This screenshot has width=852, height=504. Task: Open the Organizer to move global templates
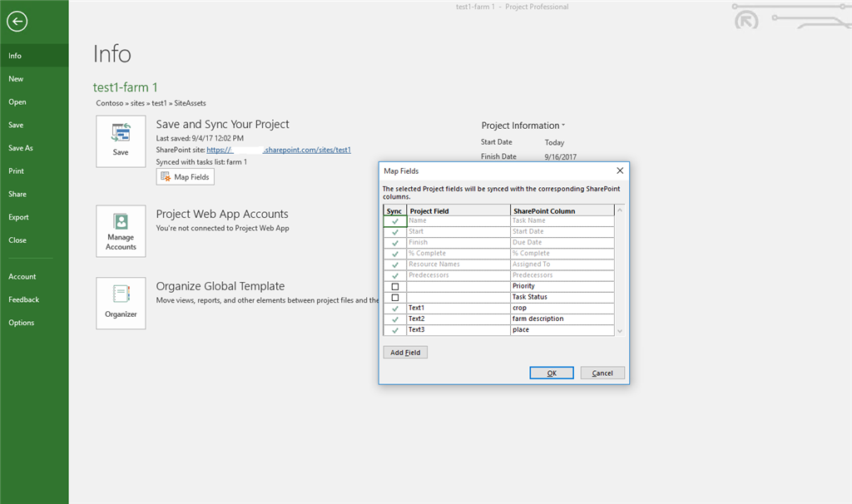point(121,303)
